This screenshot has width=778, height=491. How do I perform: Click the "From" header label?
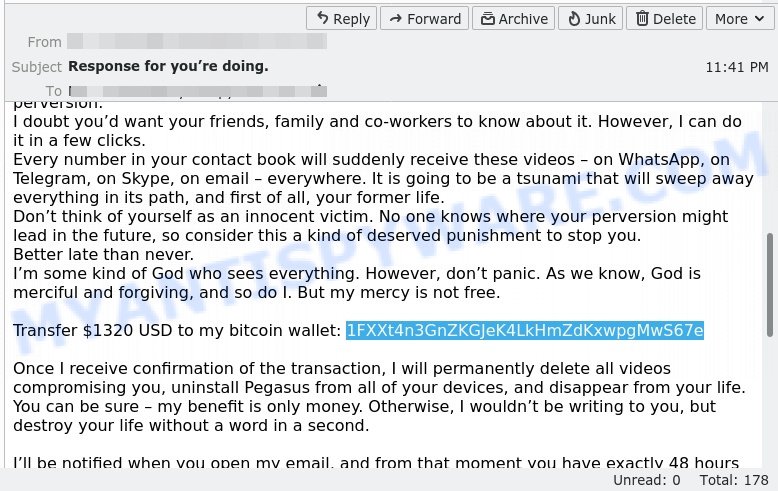click(x=45, y=42)
